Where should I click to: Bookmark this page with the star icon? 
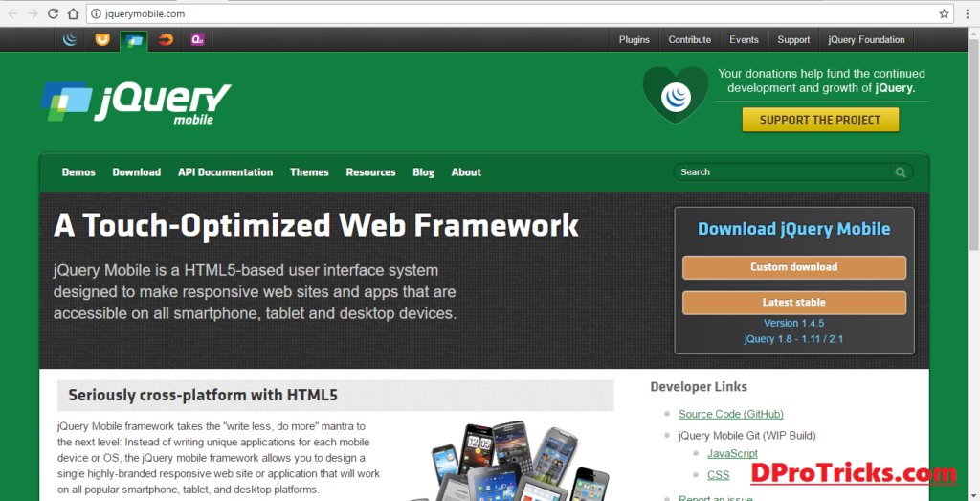[x=944, y=13]
